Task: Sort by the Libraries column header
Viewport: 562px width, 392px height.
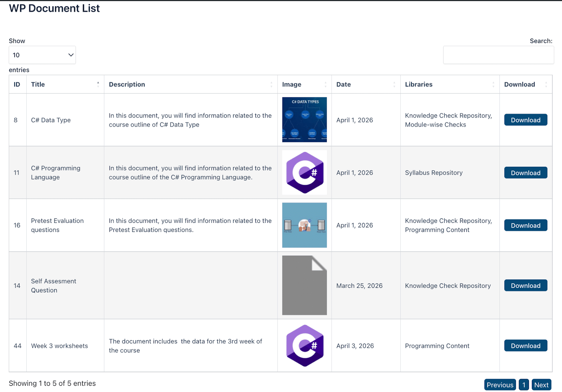Action: pos(450,84)
